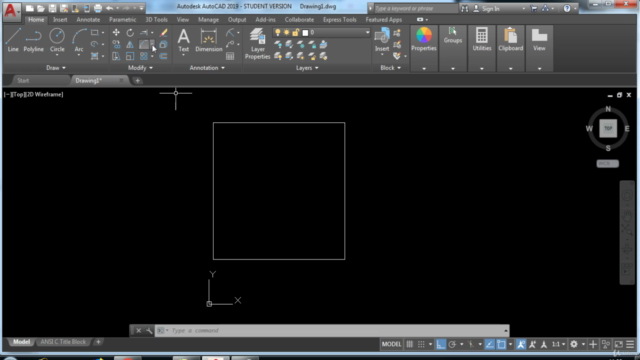Image resolution: width=640 pixels, height=360 pixels.
Task: Click the Undo arrow
Action: tap(109, 8)
